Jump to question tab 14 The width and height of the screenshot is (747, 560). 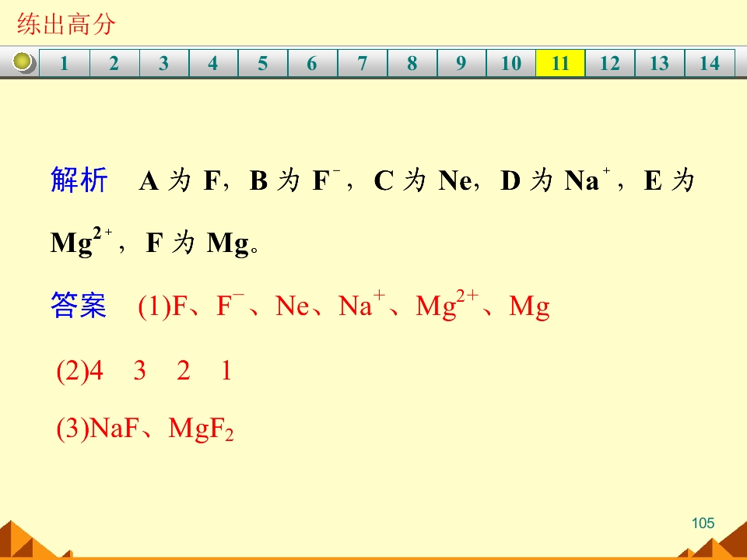[x=710, y=63]
